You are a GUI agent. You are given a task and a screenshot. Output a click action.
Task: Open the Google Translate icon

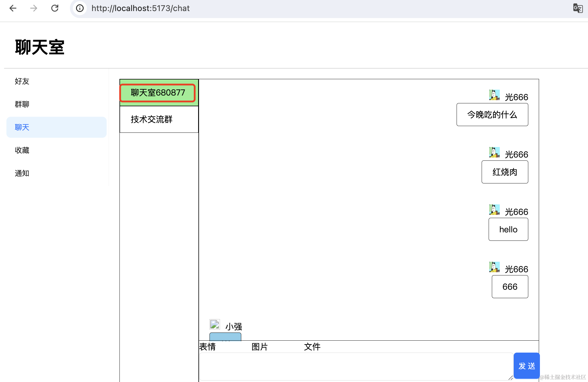coord(578,8)
